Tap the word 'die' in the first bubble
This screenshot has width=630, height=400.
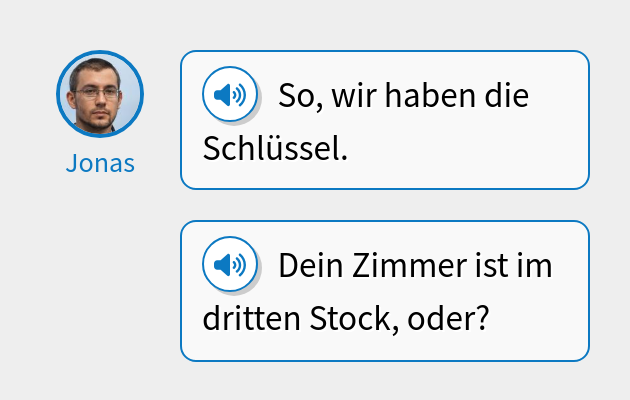(x=505, y=97)
